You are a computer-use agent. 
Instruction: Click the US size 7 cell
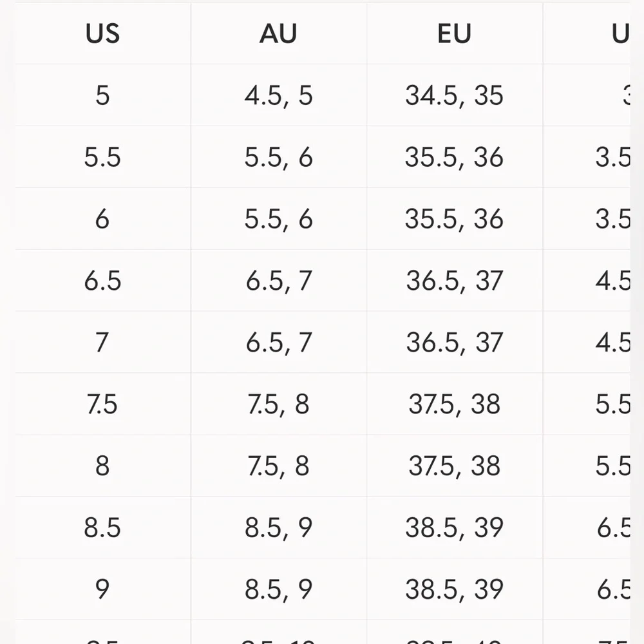[x=102, y=343]
